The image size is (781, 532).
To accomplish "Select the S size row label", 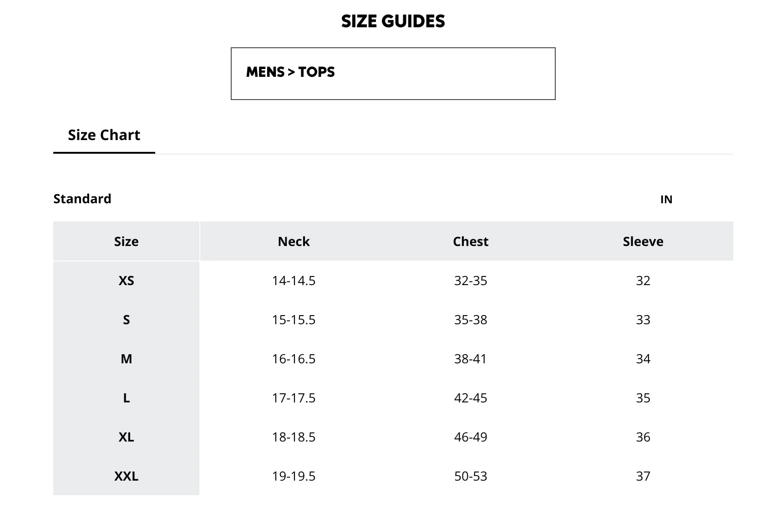I will tap(126, 320).
